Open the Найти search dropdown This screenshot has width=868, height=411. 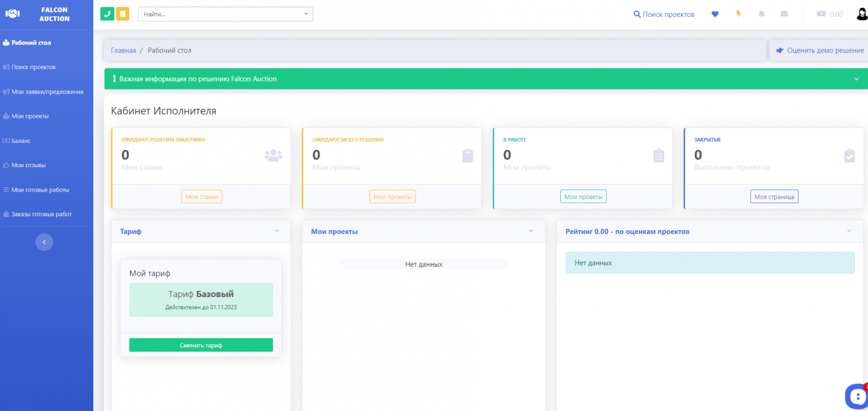coord(226,14)
